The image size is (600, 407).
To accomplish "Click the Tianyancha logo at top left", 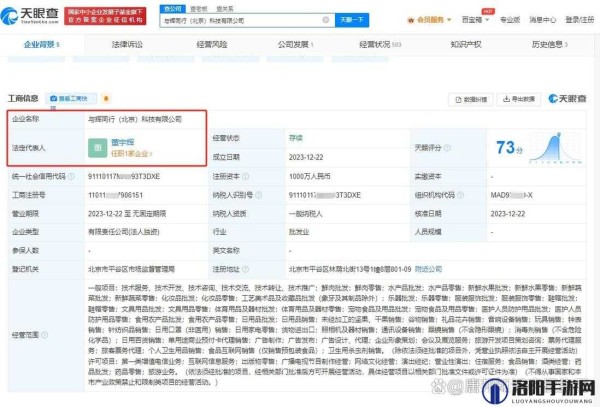I will (x=30, y=15).
